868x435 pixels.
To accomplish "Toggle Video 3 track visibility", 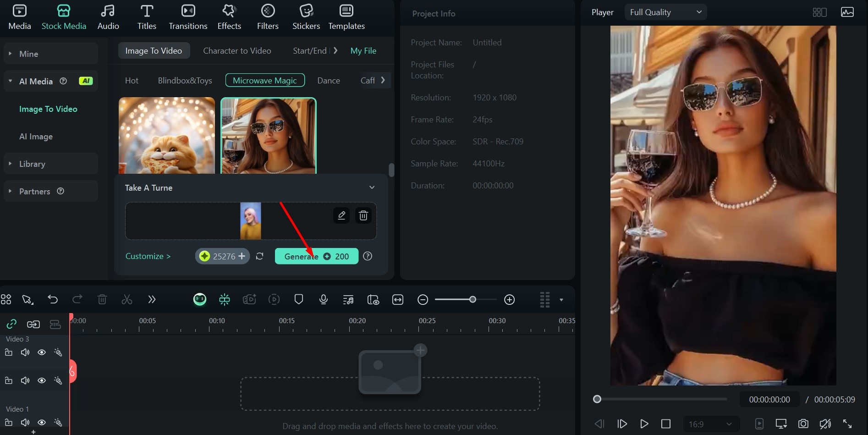I will point(42,352).
